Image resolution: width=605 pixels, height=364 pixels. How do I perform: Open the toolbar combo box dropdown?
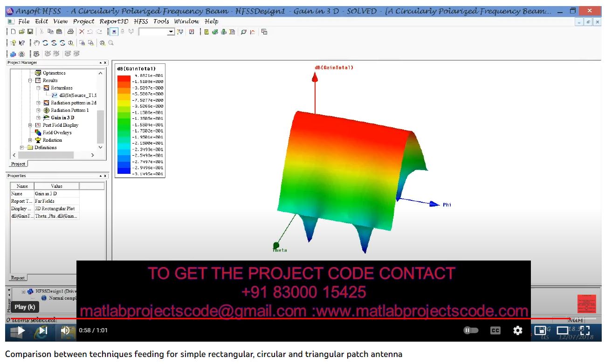tap(171, 32)
